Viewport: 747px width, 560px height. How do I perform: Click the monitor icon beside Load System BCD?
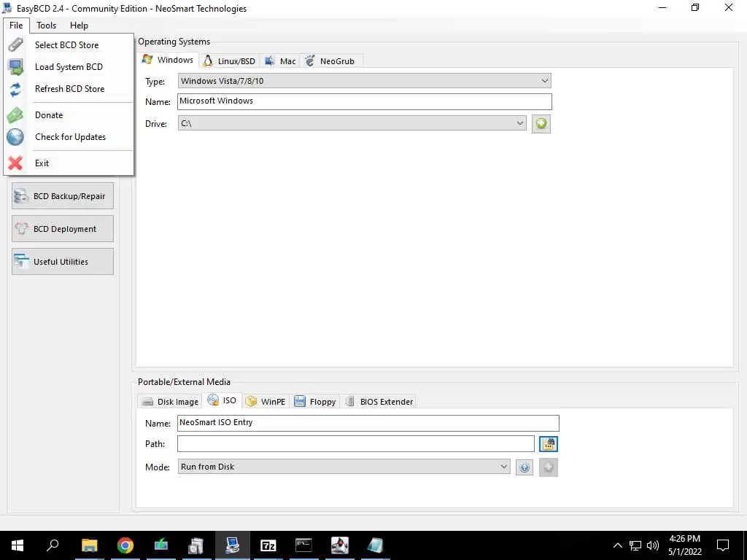pos(15,66)
